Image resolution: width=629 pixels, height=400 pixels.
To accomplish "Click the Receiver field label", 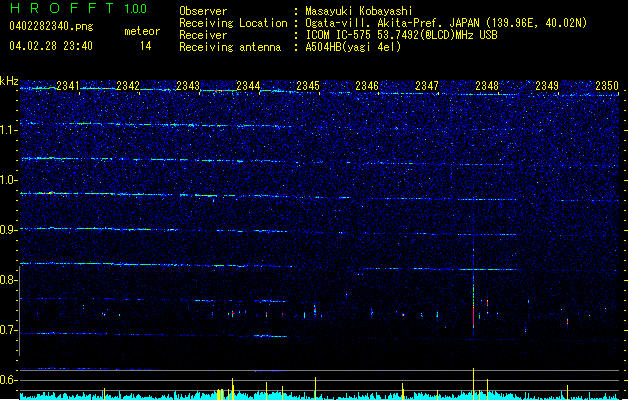I will pyautogui.click(x=203, y=35).
